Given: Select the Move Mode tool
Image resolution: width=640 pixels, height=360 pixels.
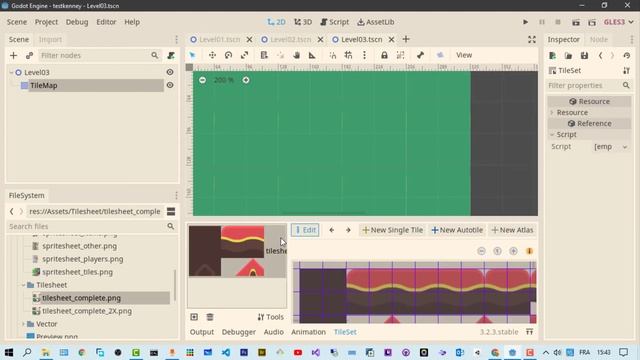Looking at the screenshot, I should coord(212,55).
